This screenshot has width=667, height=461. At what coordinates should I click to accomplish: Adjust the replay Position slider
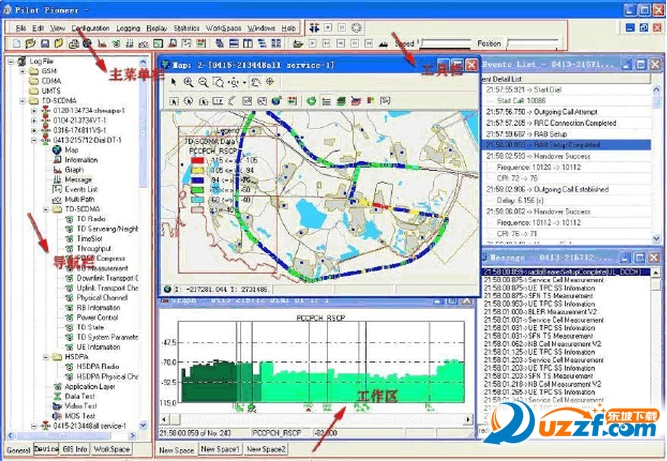coord(533,43)
